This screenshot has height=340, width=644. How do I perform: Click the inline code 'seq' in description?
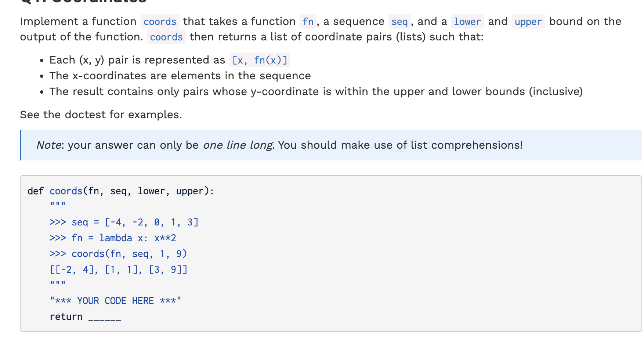point(399,22)
